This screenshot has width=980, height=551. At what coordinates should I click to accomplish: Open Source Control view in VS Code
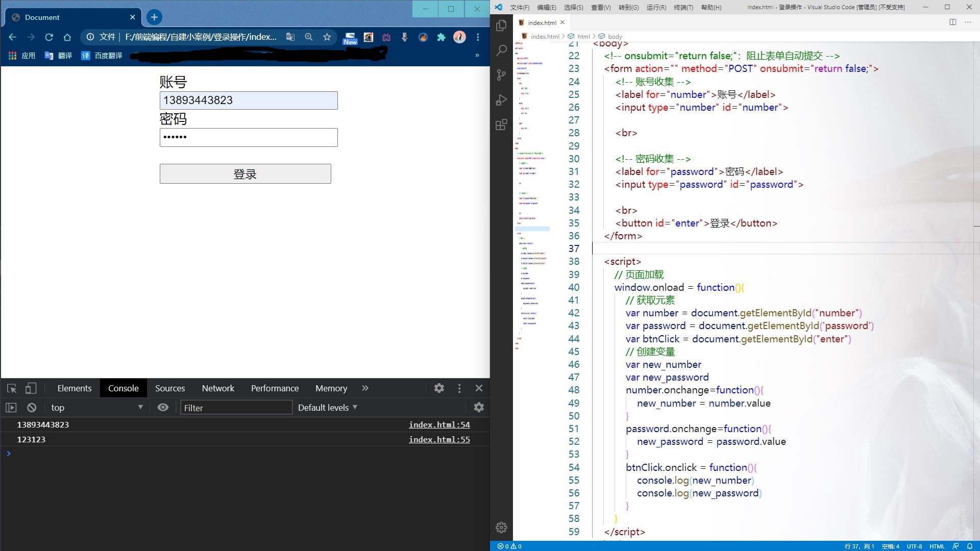click(501, 75)
